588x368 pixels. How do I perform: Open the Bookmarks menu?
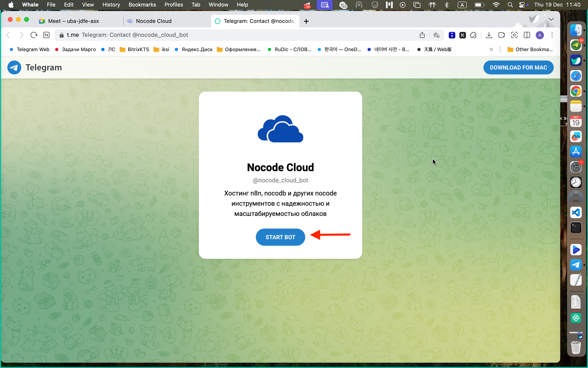(142, 5)
